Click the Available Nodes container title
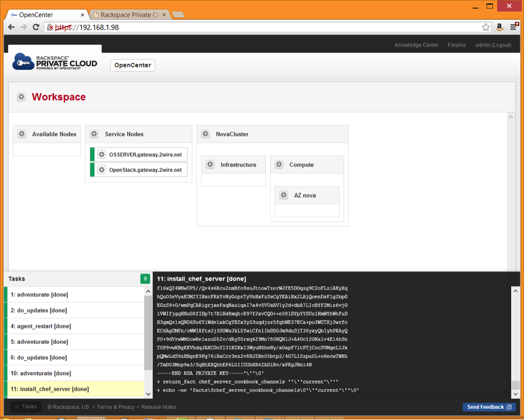Screen dimensions: 524x420 pyautogui.click(x=54, y=134)
